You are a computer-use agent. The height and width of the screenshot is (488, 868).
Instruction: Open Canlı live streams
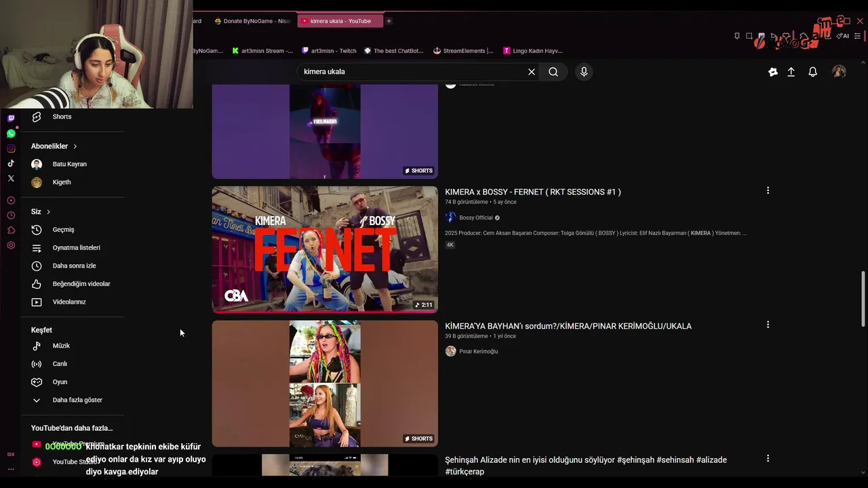pyautogui.click(x=73, y=364)
